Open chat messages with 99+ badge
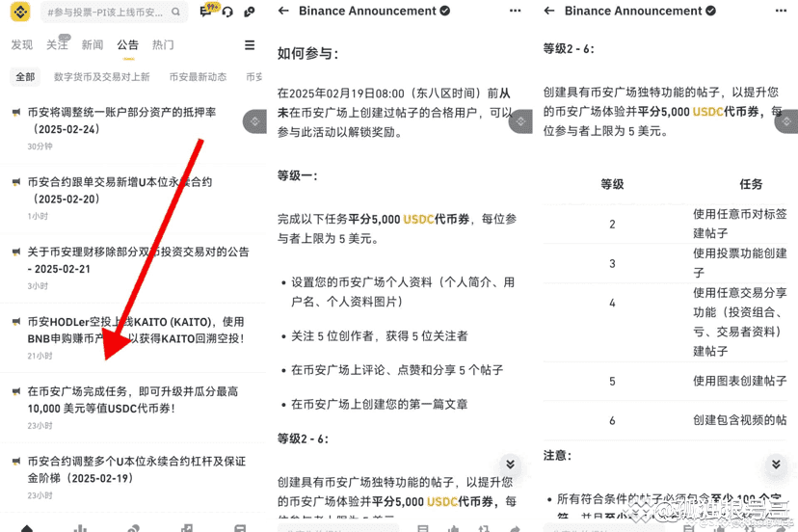The height and width of the screenshot is (532, 798). [x=207, y=11]
